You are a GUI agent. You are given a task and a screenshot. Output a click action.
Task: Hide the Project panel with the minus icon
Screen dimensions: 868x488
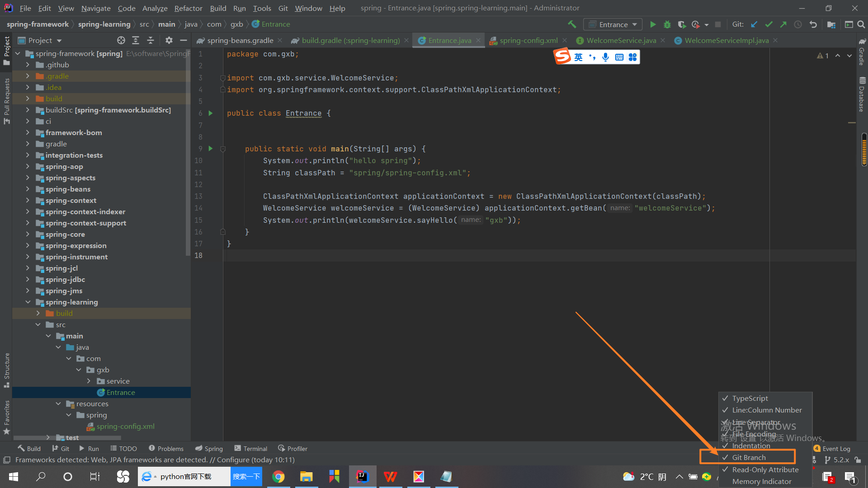tap(183, 41)
